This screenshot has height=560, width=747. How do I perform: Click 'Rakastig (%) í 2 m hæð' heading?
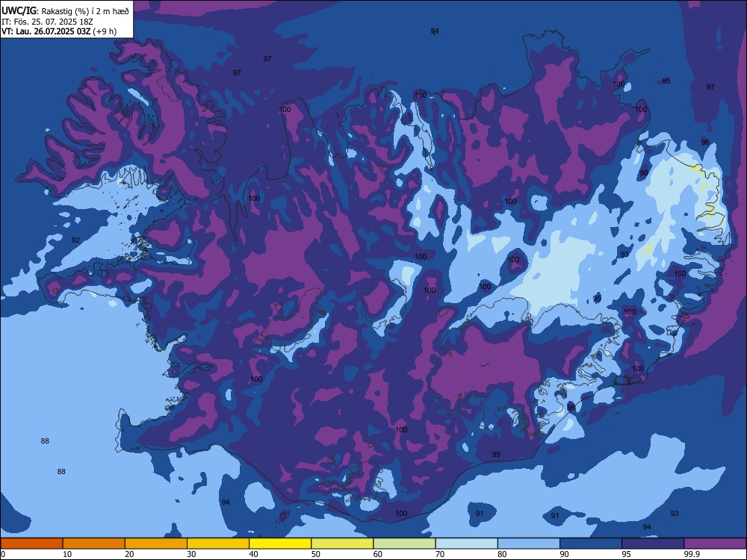pyautogui.click(x=85, y=11)
